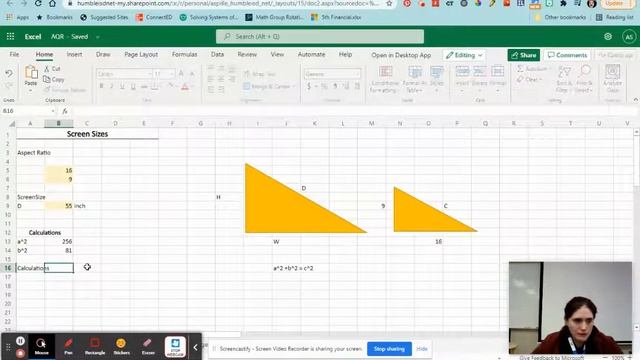This screenshot has height=360, width=640.
Task: Open the Name Box dropdown arrow
Action: (53, 111)
